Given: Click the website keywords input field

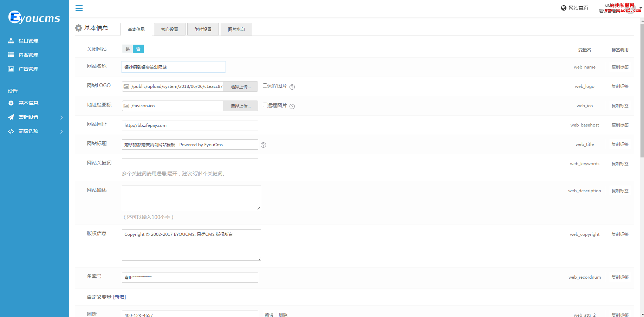Looking at the screenshot, I should click(x=190, y=164).
